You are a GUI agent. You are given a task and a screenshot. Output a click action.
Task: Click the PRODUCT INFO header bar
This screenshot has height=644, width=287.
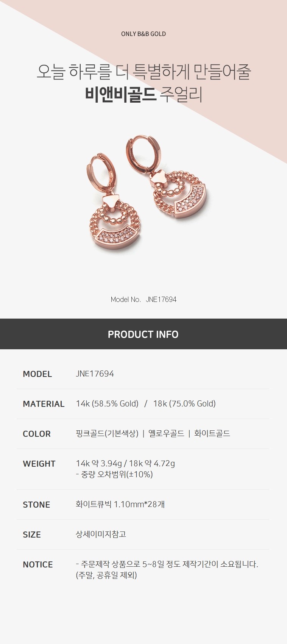pos(143,334)
